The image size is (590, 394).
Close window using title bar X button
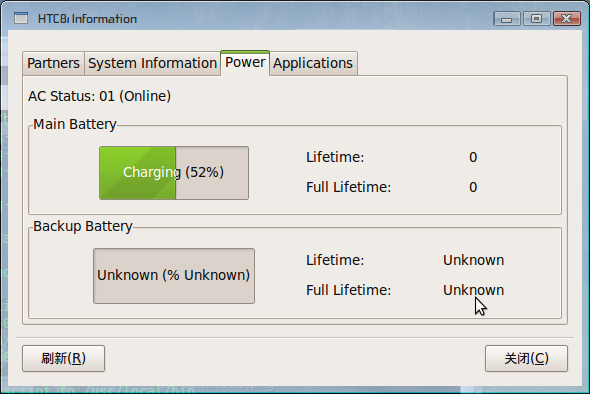(x=567, y=18)
